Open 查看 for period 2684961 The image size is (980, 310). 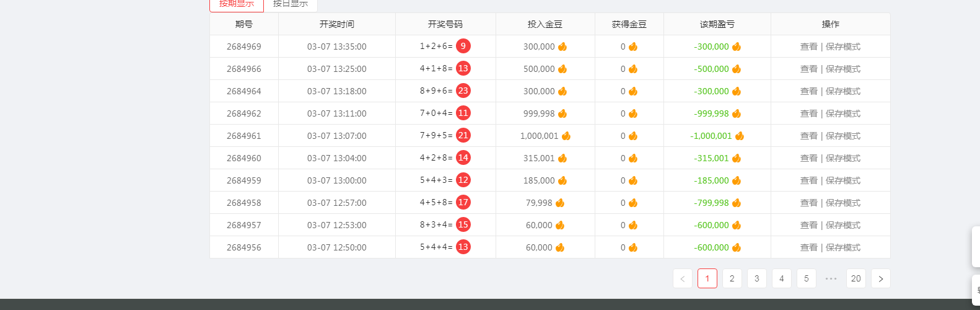808,136
